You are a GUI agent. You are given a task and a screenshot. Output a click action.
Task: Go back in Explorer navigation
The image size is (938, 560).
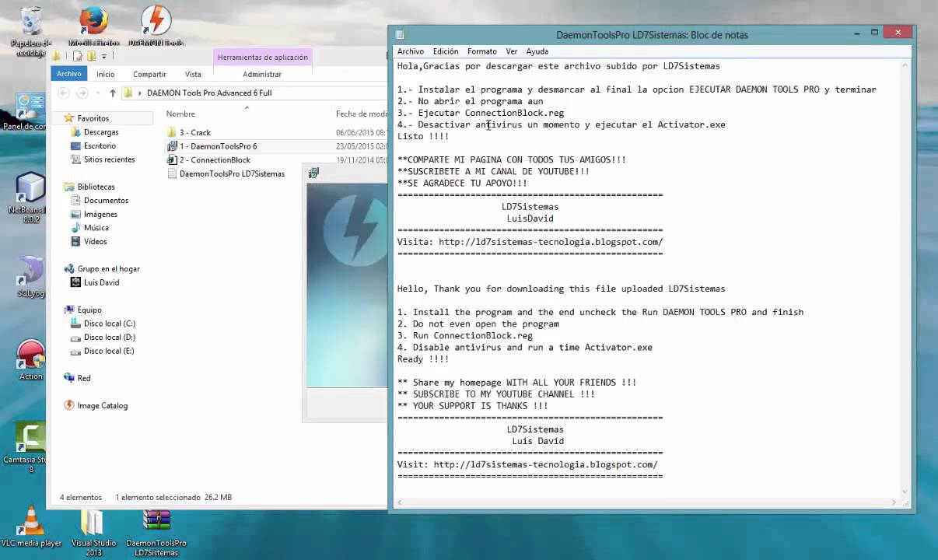tap(65, 93)
